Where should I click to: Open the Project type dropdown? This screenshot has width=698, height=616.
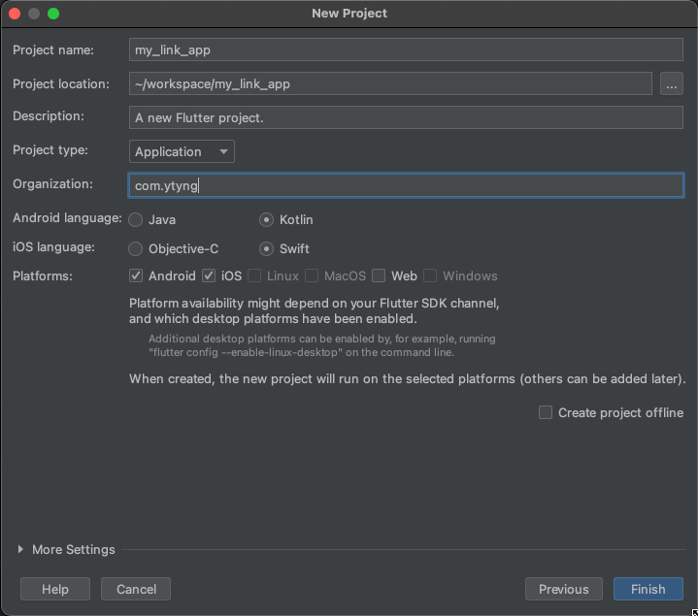click(182, 151)
